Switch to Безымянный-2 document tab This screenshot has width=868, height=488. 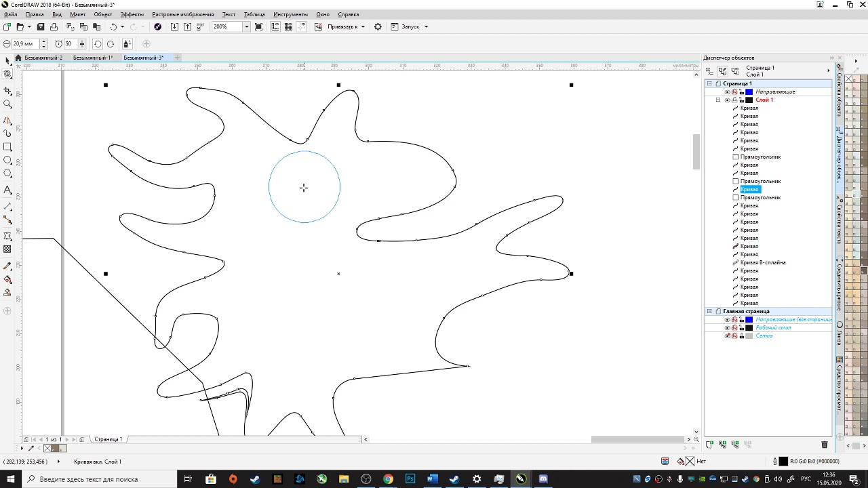[x=43, y=58]
